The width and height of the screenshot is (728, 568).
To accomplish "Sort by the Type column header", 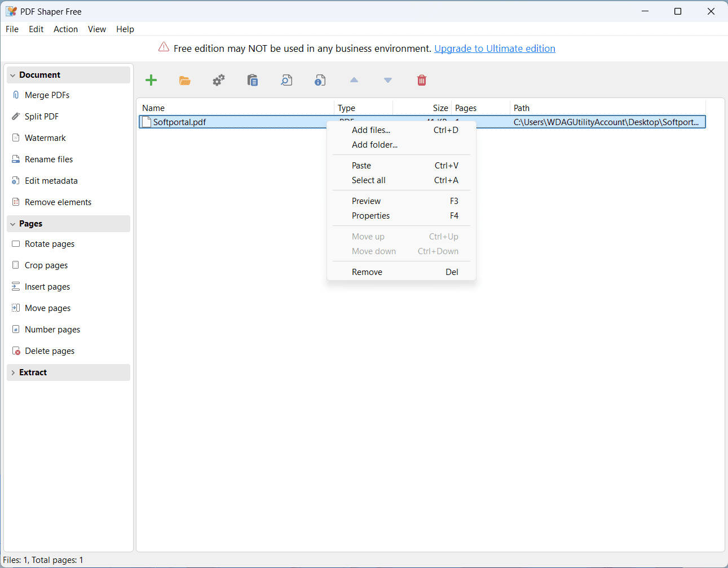I will click(364, 108).
